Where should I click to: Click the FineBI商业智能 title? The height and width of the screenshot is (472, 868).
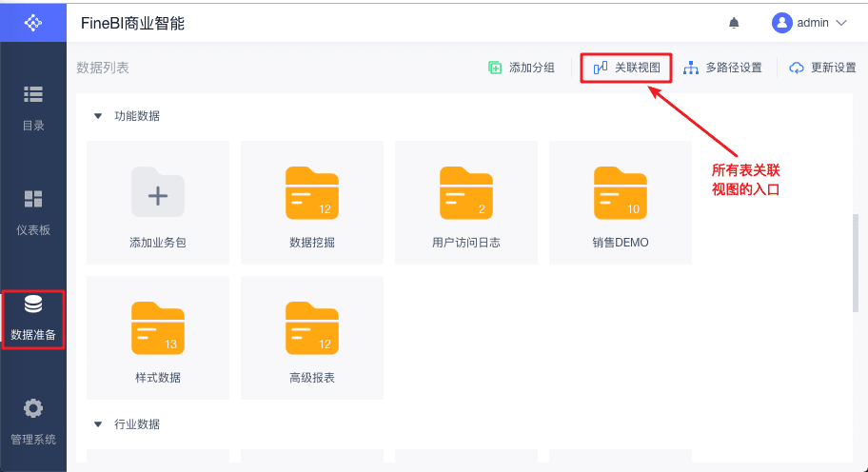133,23
